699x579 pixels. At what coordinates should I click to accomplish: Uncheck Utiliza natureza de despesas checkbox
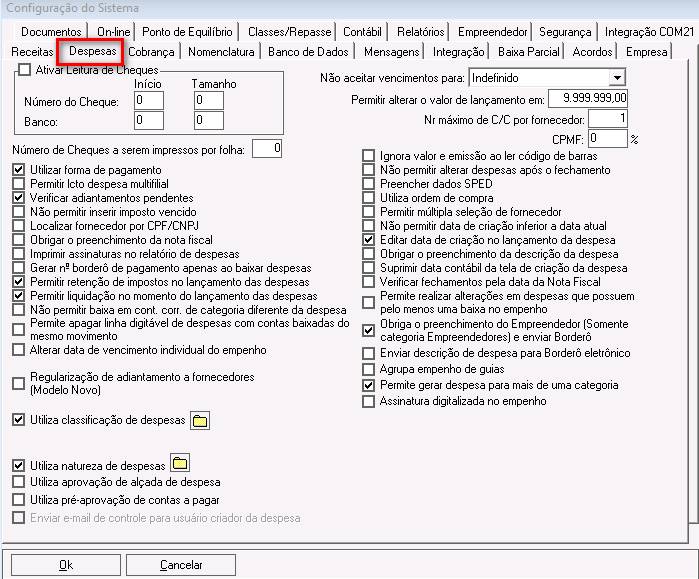[x=18, y=465]
